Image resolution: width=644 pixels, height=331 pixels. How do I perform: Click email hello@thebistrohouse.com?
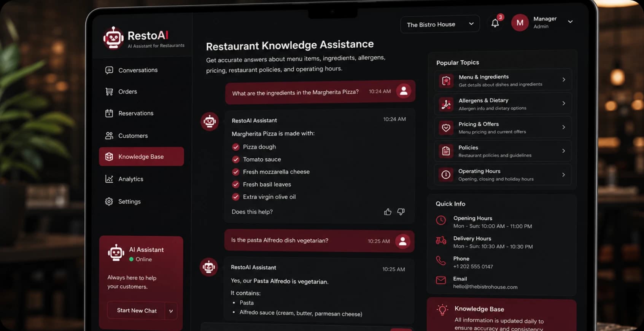pyautogui.click(x=485, y=287)
